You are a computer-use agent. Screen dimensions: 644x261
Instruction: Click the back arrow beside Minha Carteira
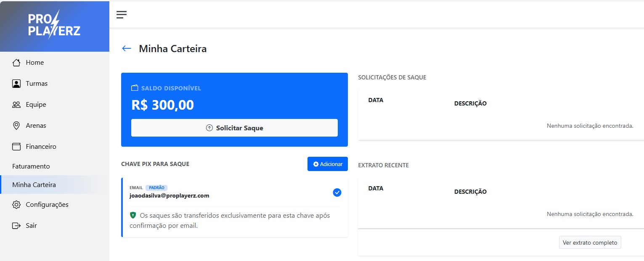126,48
